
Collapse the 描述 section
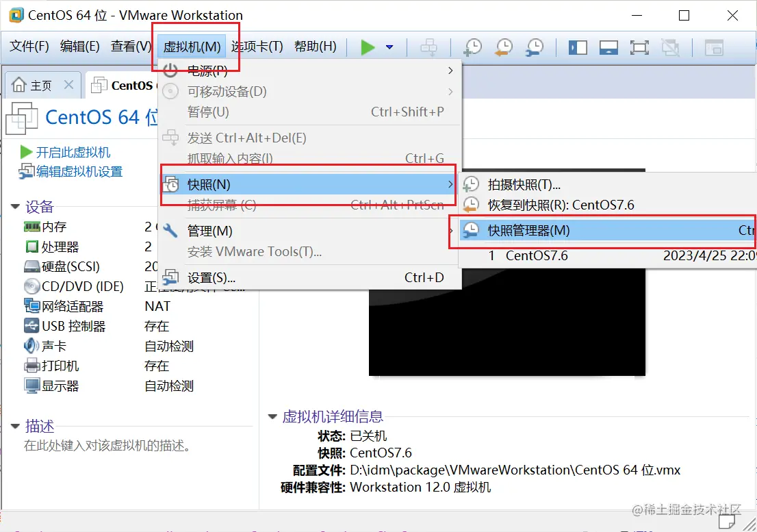coord(15,427)
